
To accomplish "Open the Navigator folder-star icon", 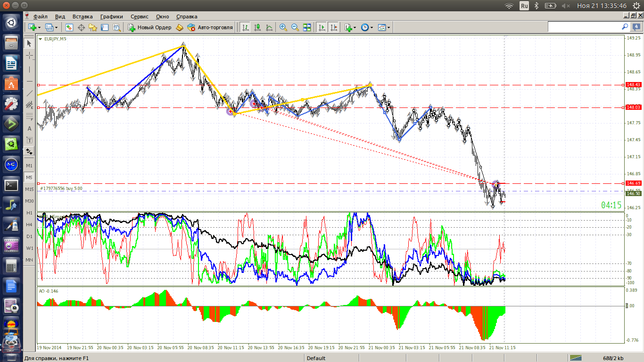I will [93, 27].
